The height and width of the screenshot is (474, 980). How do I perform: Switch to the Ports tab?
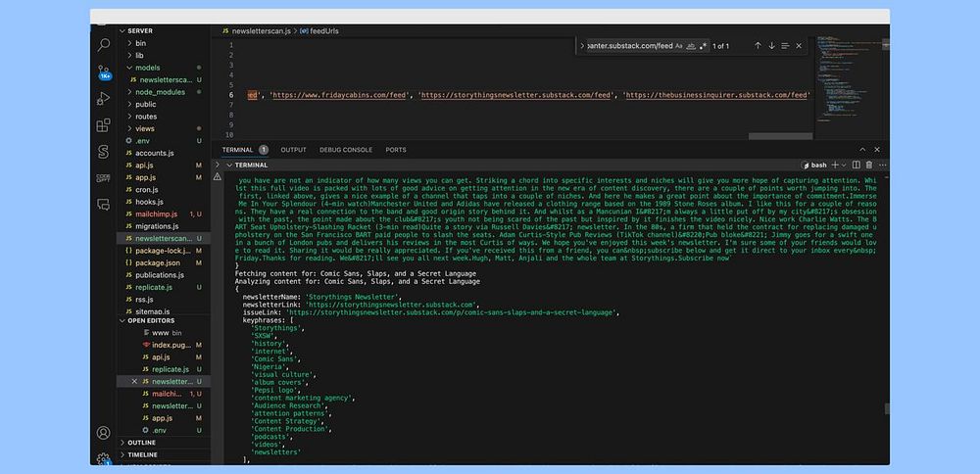click(396, 150)
